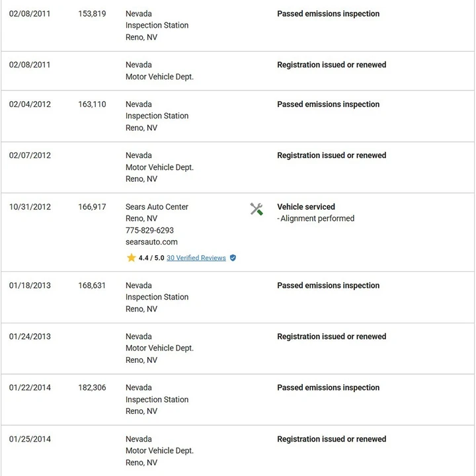
Task: Click the searsauto.com website text
Action: (151, 242)
